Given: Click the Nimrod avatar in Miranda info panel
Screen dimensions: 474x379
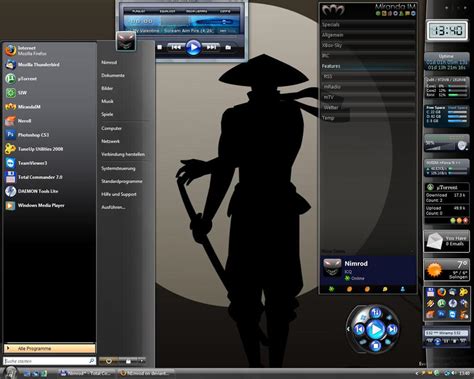Looking at the screenshot, I should pos(332,268).
